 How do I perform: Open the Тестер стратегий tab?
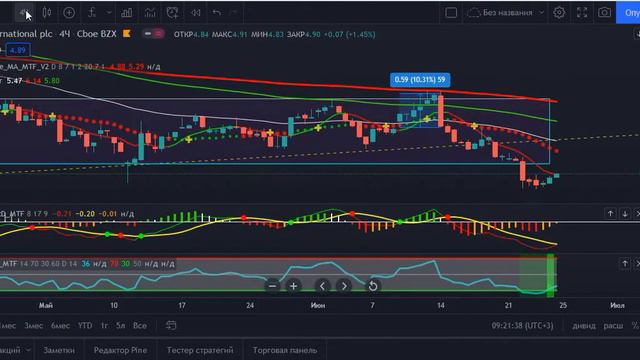(x=200, y=350)
